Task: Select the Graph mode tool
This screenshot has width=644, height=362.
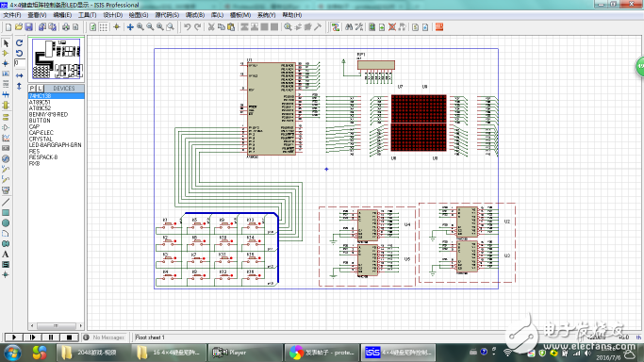Action: click(x=6, y=138)
